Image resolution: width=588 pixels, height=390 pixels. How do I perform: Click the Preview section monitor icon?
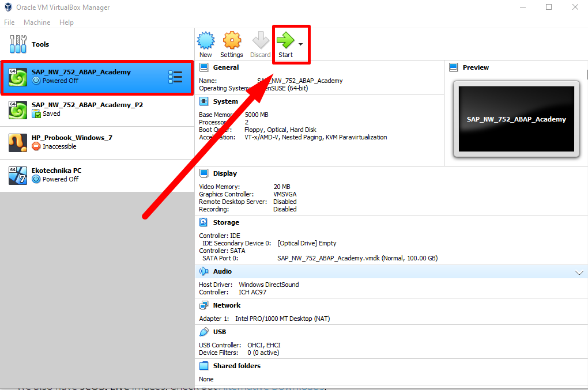click(x=453, y=67)
